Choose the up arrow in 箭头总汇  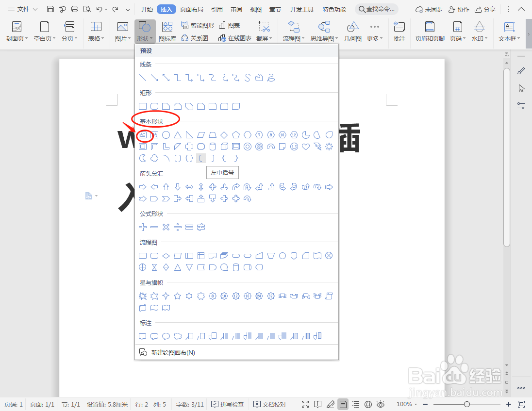point(166,187)
